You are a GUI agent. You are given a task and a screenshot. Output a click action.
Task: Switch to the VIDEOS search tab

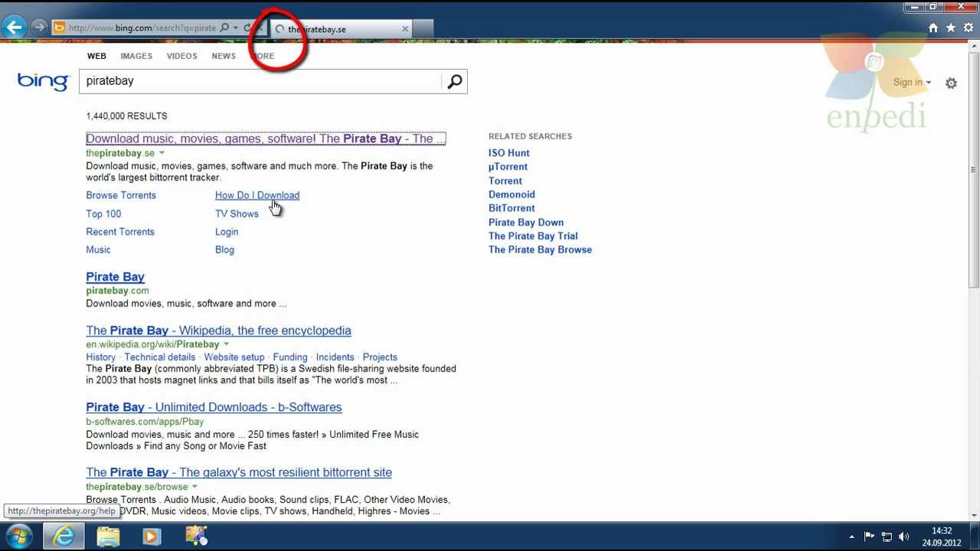point(182,56)
